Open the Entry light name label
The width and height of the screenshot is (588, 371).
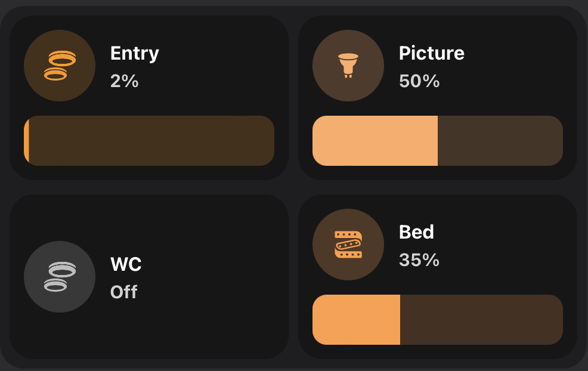pos(135,54)
